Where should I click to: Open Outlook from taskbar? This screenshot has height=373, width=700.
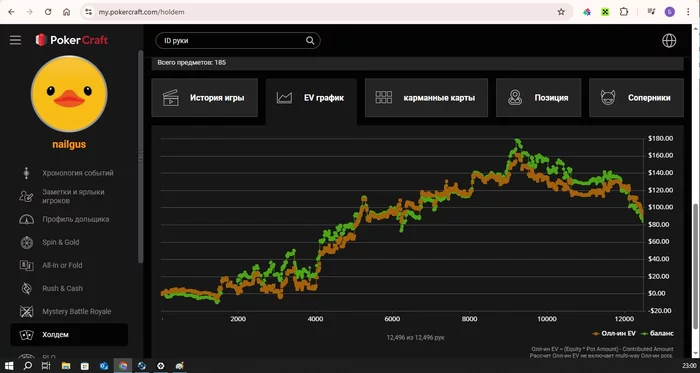104,366
